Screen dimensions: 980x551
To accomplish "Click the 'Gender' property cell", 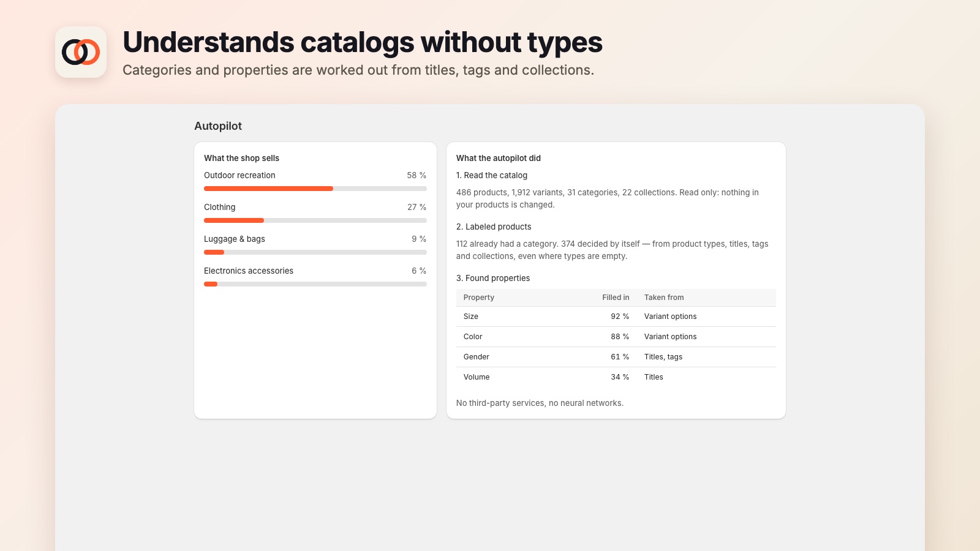I will pyautogui.click(x=477, y=357).
